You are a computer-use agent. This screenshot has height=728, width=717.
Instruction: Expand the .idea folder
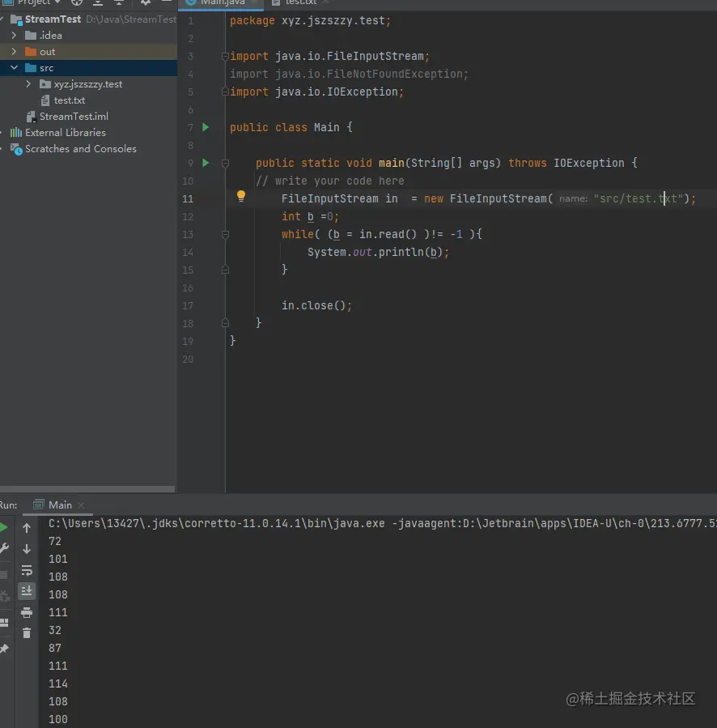pos(14,36)
